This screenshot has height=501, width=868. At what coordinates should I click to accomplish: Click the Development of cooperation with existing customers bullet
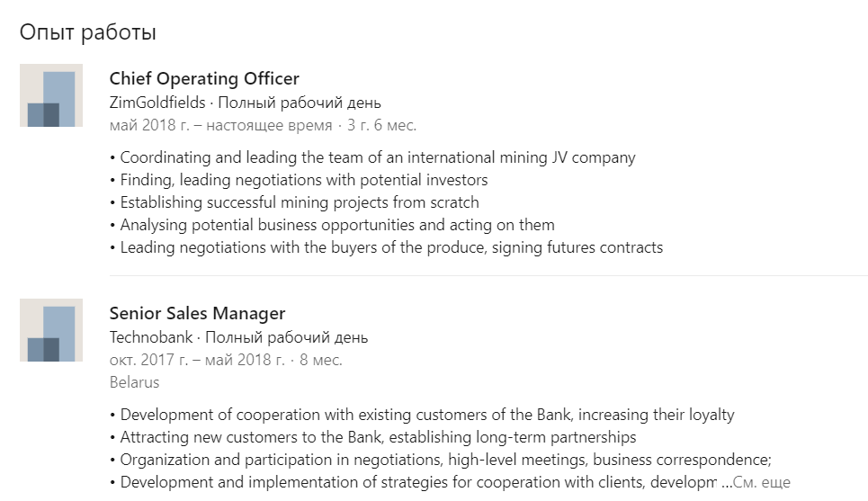click(x=422, y=415)
